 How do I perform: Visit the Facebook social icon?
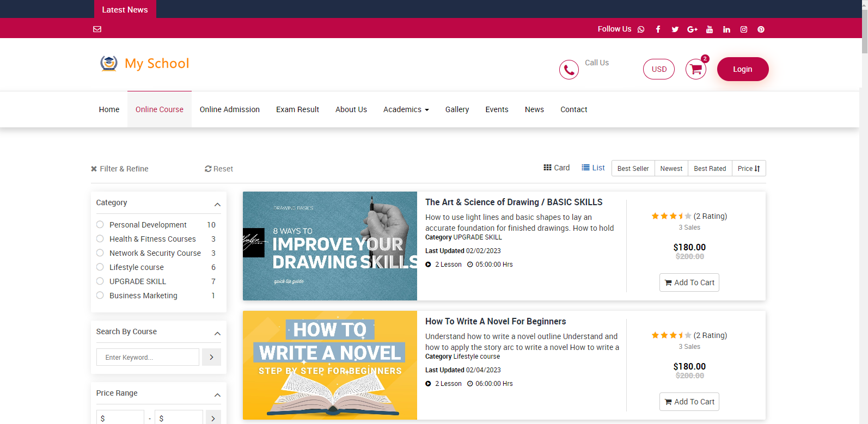pyautogui.click(x=658, y=29)
